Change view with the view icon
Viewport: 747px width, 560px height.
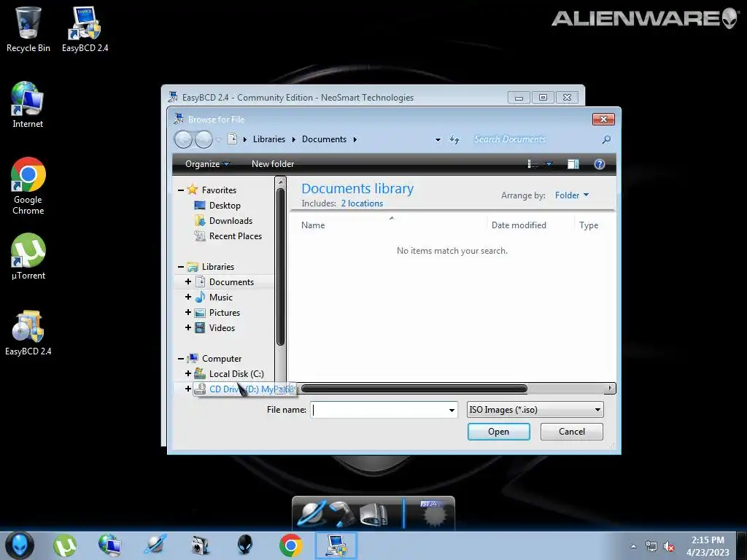532,164
